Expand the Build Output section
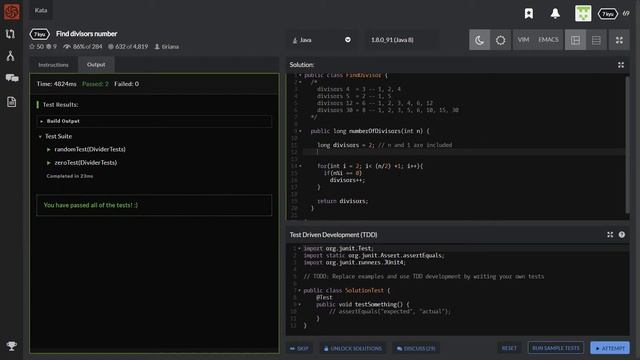This screenshot has height=360, width=640. tap(154, 121)
